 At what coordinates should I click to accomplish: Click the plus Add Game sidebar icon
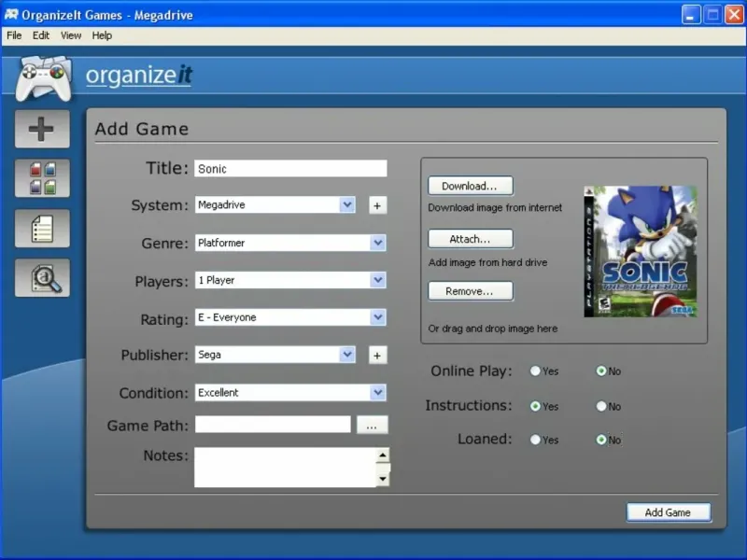(42, 129)
